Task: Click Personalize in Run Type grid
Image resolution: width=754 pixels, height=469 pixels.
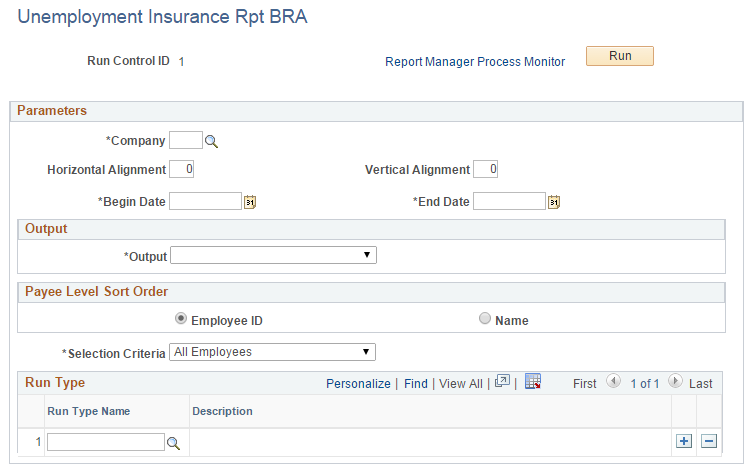Action: pyautogui.click(x=358, y=384)
